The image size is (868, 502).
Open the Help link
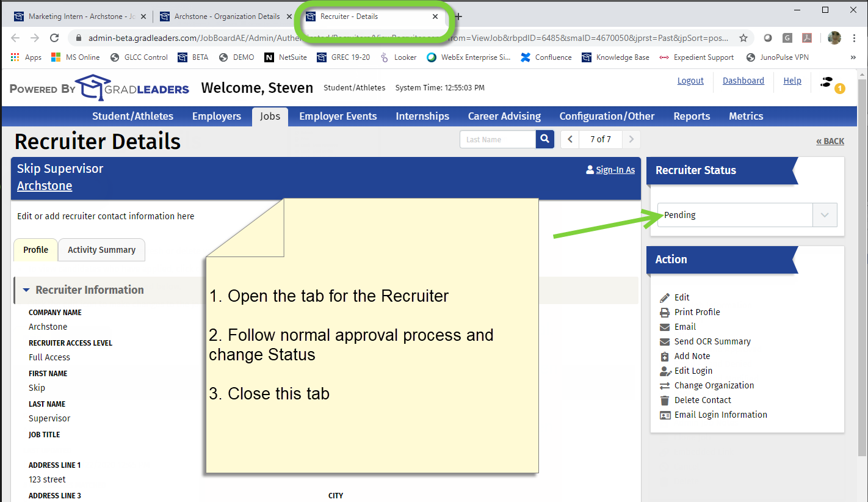click(792, 81)
